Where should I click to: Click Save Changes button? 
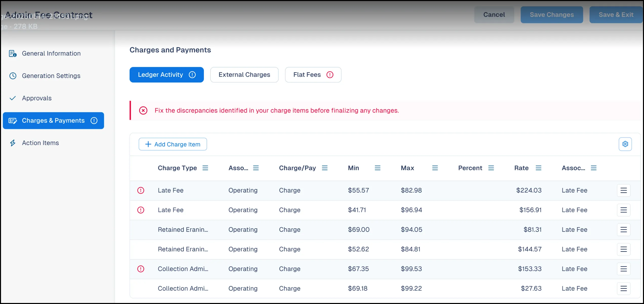(551, 15)
